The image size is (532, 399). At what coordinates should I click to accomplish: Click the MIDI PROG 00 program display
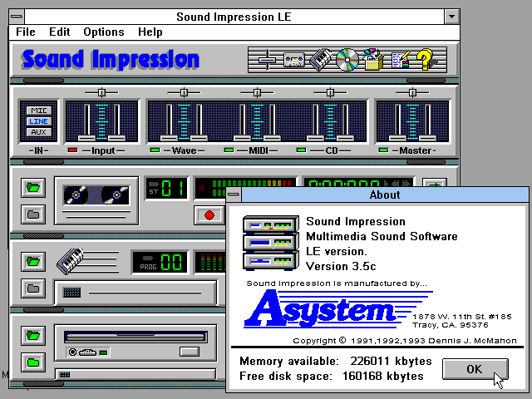pos(160,263)
